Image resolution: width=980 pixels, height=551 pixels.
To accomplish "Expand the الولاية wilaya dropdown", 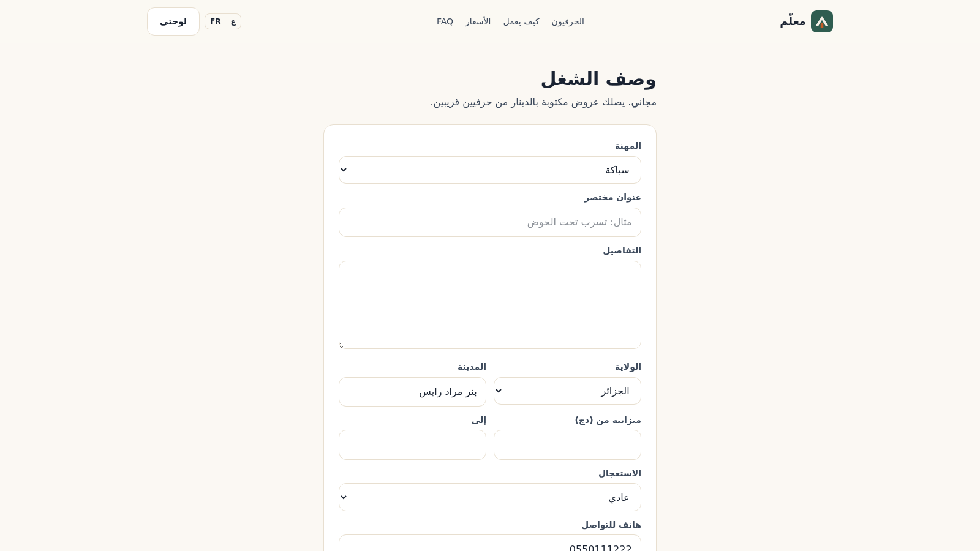I will [x=567, y=391].
